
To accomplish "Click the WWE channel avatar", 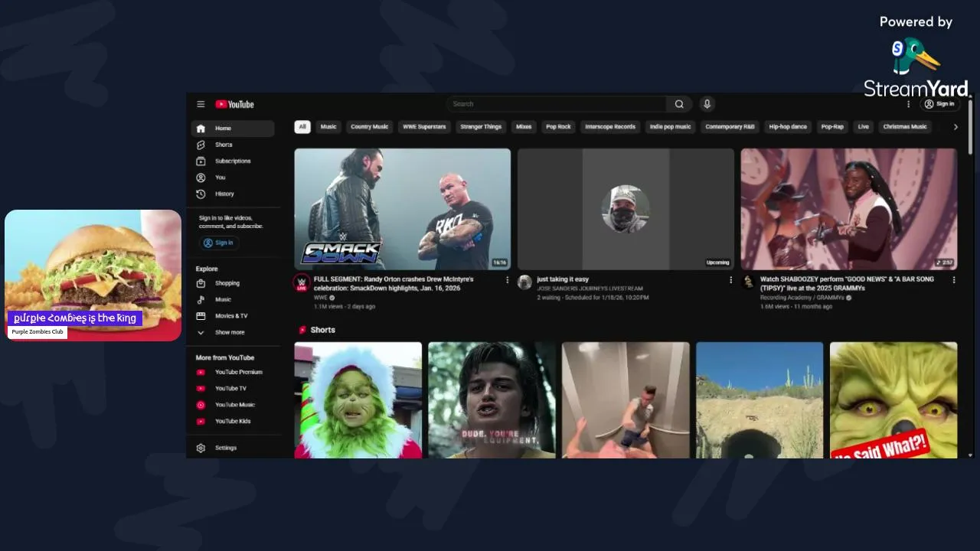I will tap(302, 283).
